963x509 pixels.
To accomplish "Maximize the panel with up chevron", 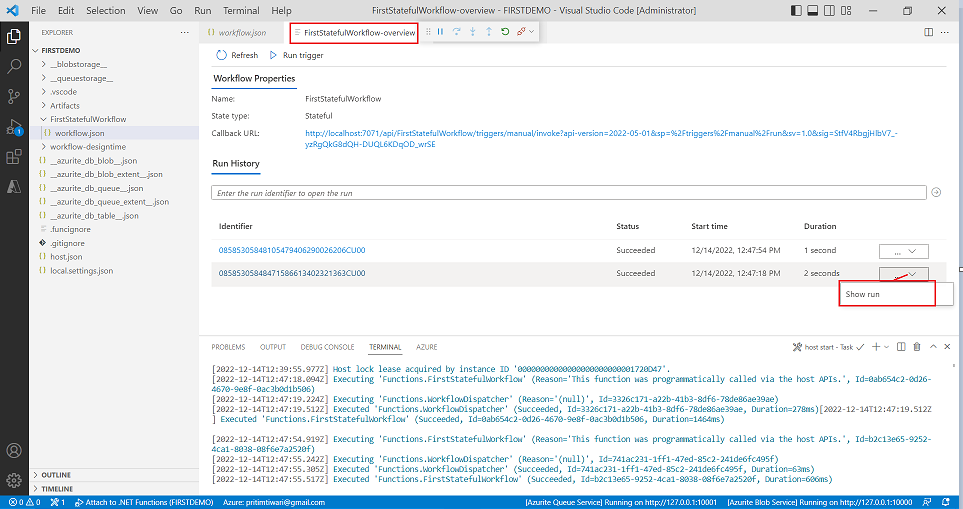I will click(x=933, y=347).
